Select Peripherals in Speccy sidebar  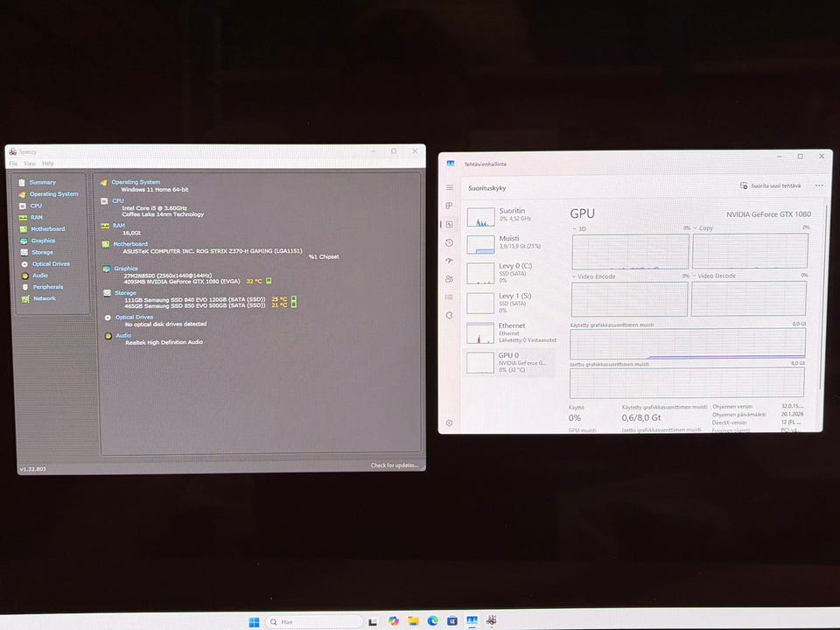pyautogui.click(x=48, y=287)
